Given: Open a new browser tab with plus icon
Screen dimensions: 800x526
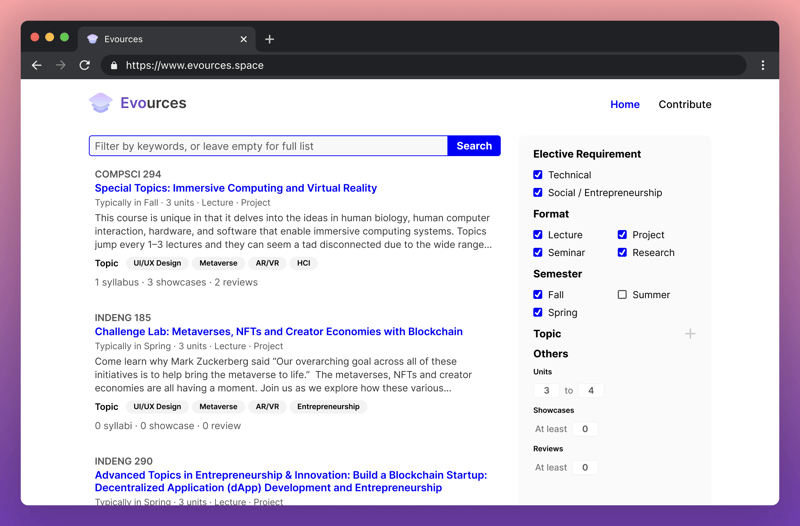Looking at the screenshot, I should [x=269, y=39].
